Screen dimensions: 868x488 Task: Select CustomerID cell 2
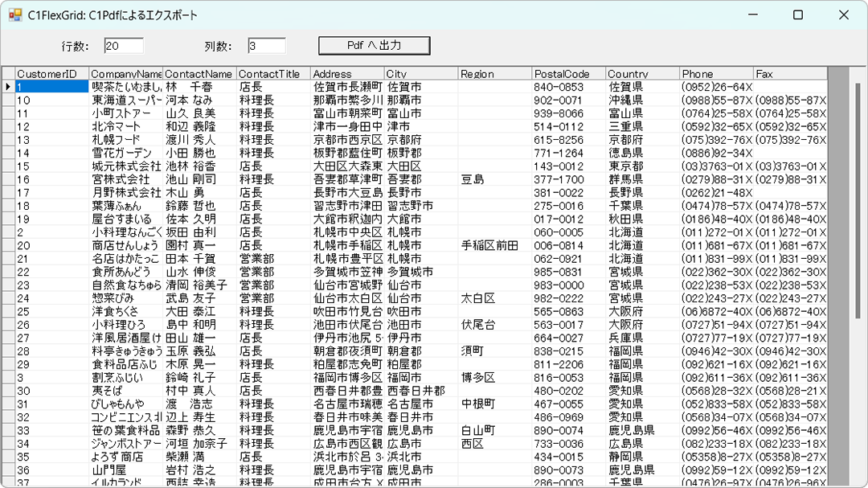tap(52, 232)
